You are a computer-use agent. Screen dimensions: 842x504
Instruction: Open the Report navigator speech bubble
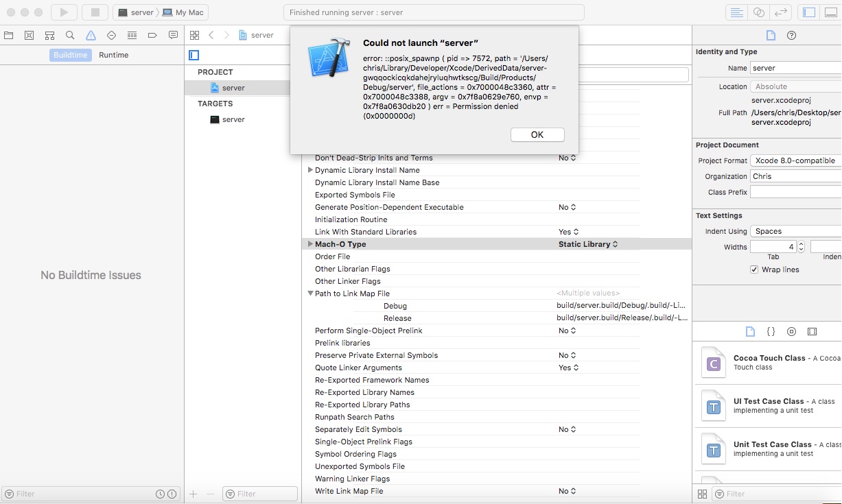pyautogui.click(x=173, y=34)
